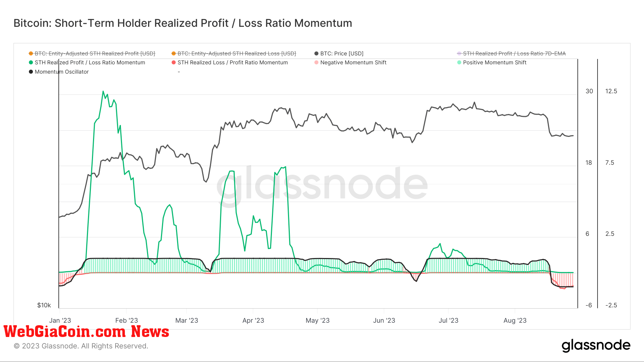This screenshot has width=644, height=362.
Task: Click orange dot beside STH Realized Profit [USD]
Action: (x=31, y=54)
